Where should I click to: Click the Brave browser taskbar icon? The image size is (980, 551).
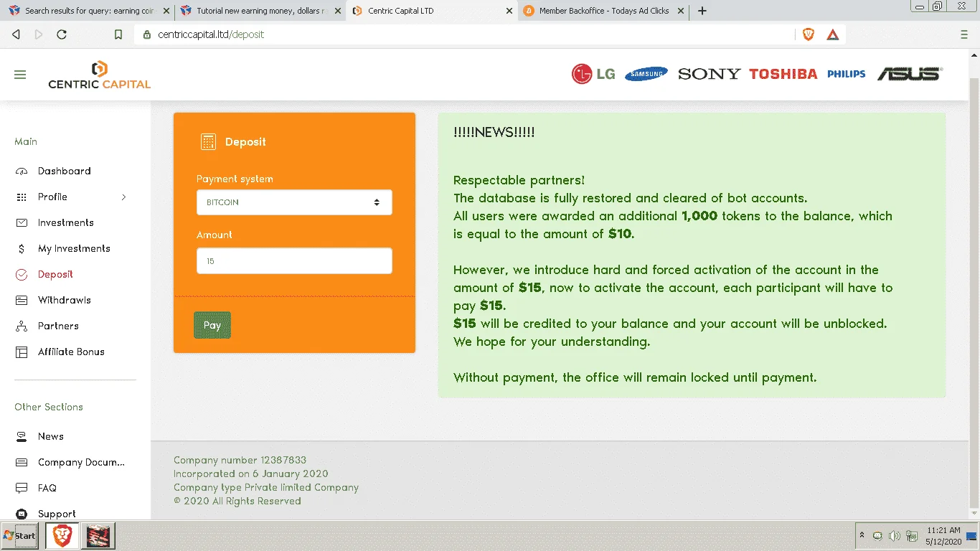coord(62,536)
